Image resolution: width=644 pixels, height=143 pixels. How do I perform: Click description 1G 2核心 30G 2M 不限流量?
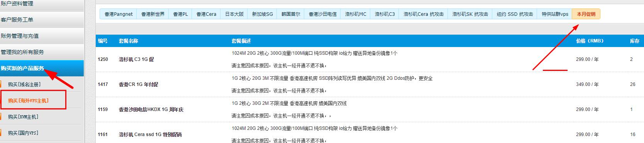[x=289, y=103]
